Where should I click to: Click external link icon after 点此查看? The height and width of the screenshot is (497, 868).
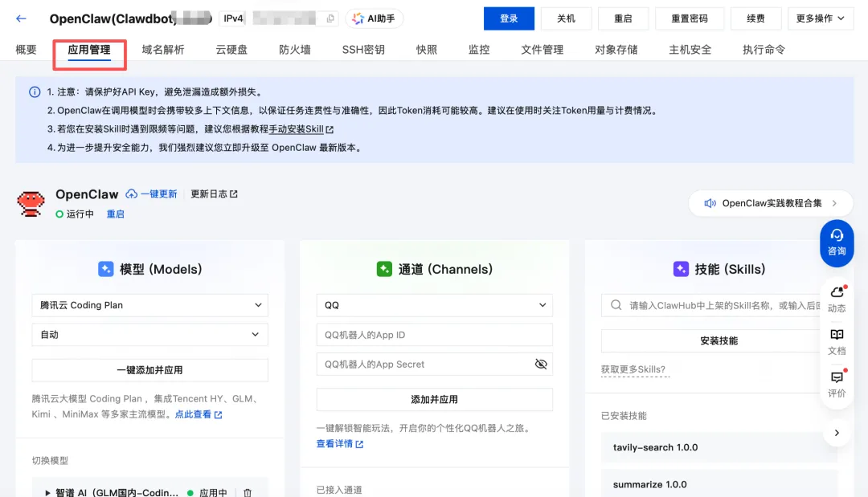[218, 414]
